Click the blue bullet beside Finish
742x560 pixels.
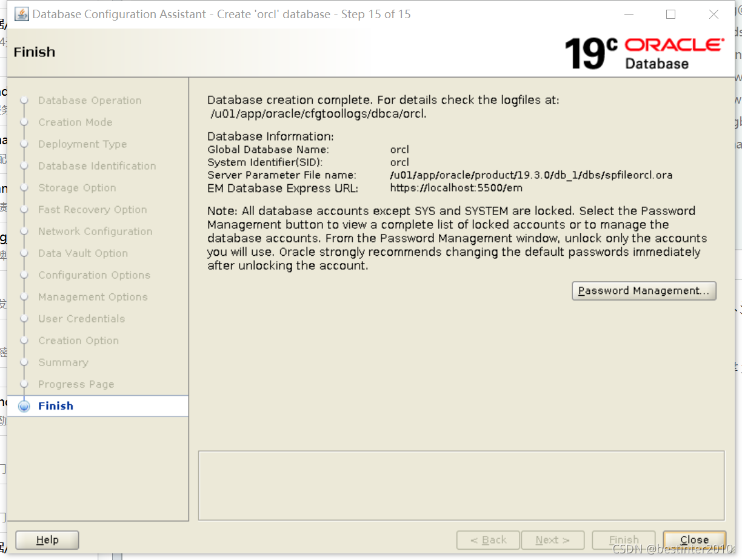coord(24,407)
